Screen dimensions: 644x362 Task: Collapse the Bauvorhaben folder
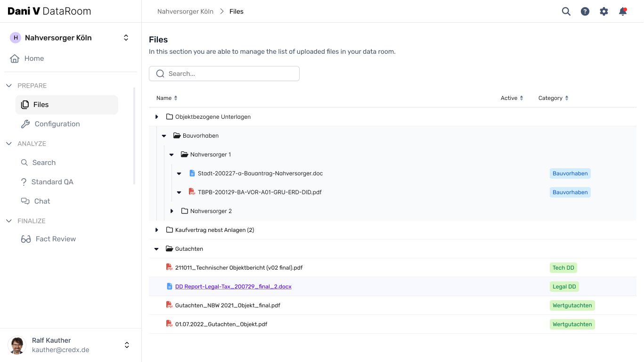[x=164, y=135]
